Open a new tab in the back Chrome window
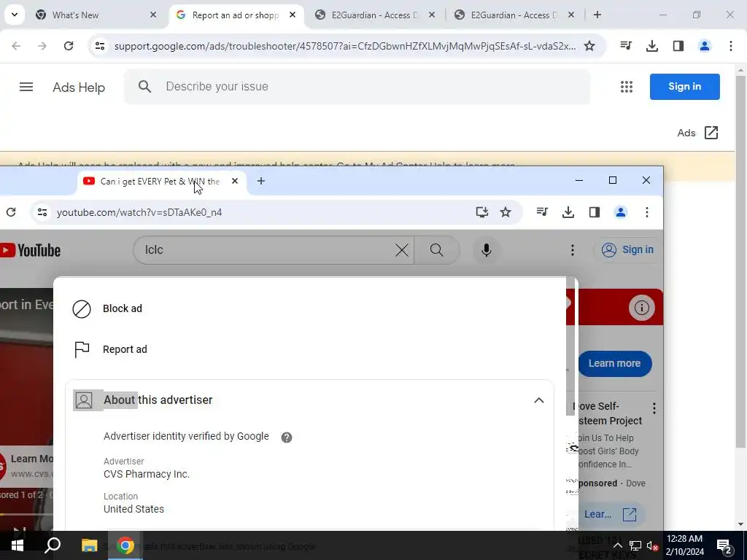747x560 pixels. point(597,15)
